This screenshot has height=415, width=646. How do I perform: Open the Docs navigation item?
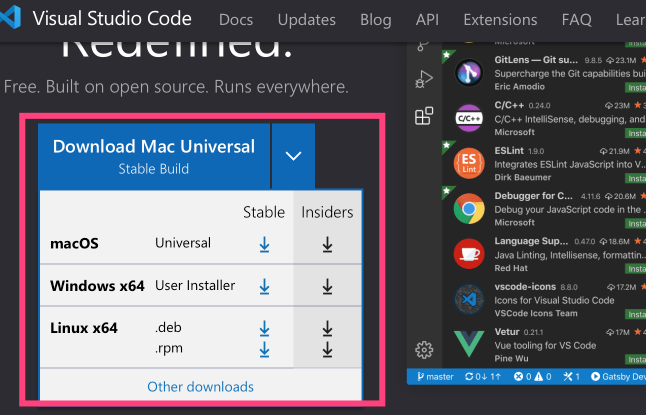[x=236, y=20]
